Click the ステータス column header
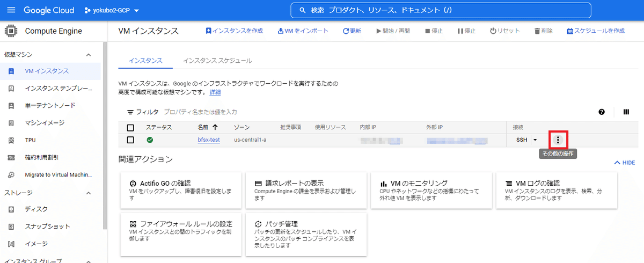This screenshot has height=263, width=644. coord(159,128)
